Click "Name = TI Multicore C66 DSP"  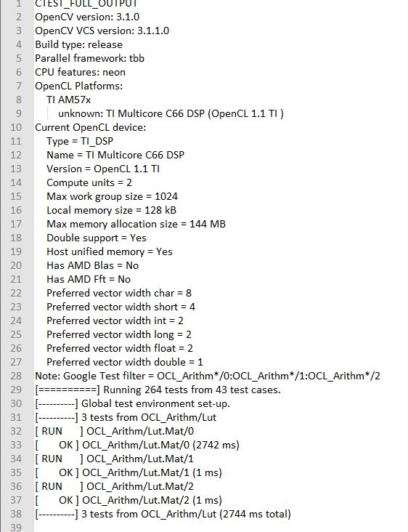click(115, 155)
